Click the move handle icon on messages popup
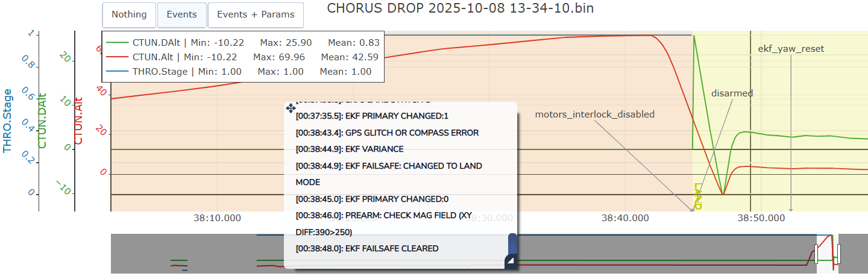The image size is (868, 279). coord(290,108)
